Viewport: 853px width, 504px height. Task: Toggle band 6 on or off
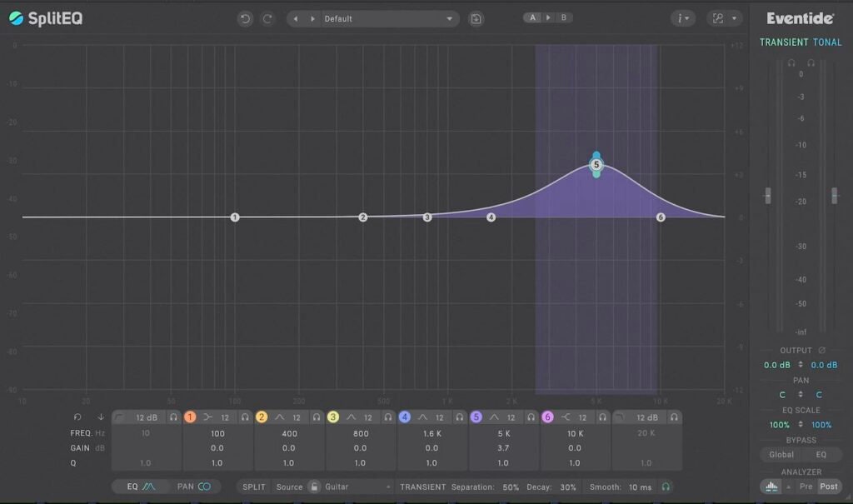pos(547,417)
